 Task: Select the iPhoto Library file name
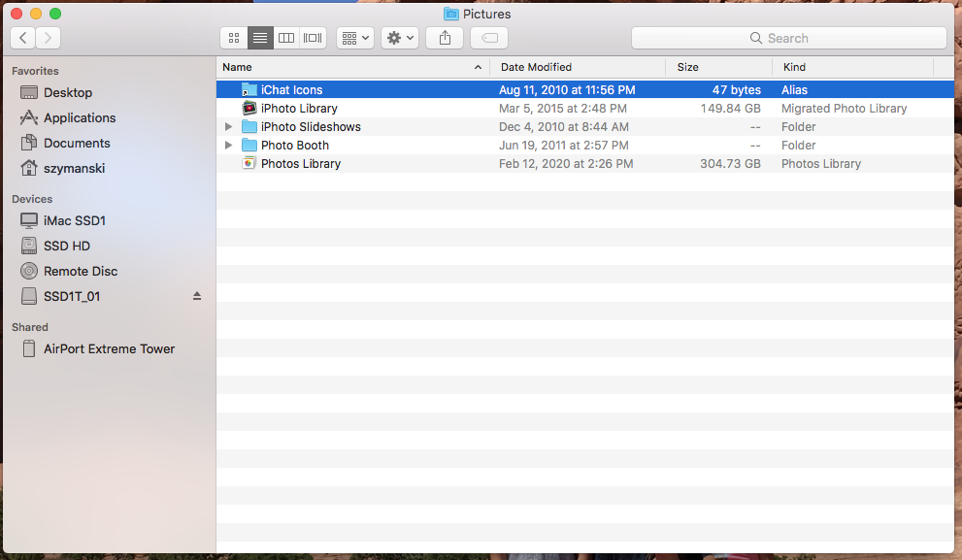pyautogui.click(x=299, y=108)
